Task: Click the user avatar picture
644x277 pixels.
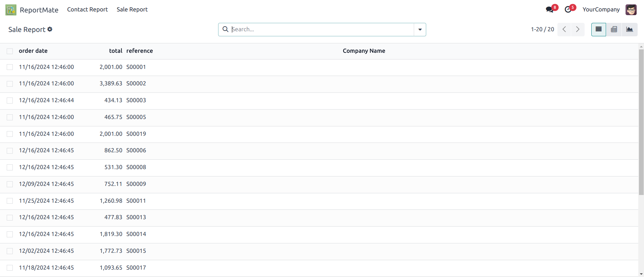Action: (631, 10)
